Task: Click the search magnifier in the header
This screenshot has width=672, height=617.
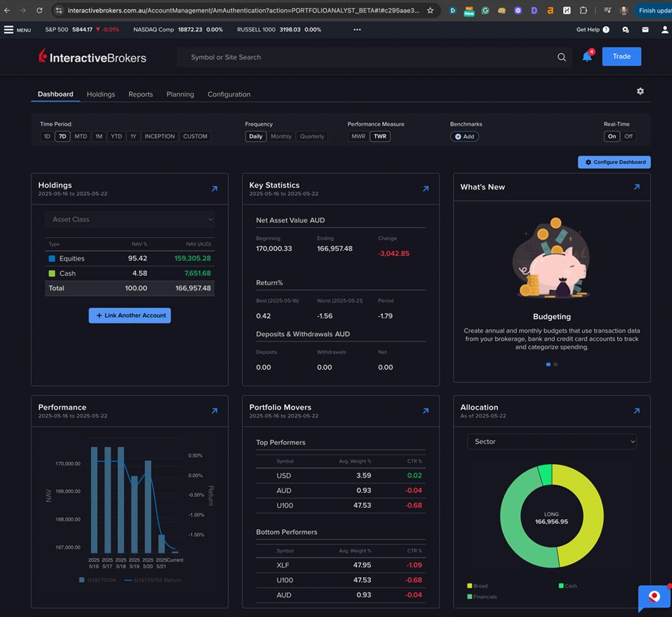Action: (561, 57)
